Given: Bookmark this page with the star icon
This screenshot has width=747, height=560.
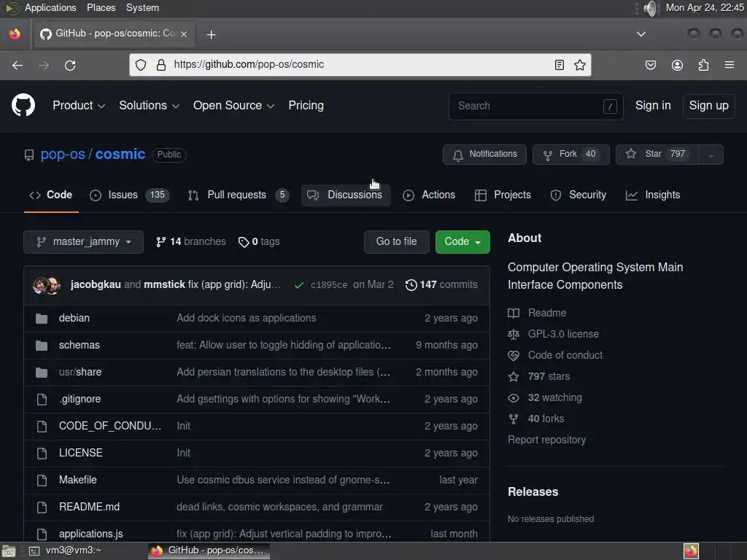Looking at the screenshot, I should tap(580, 65).
